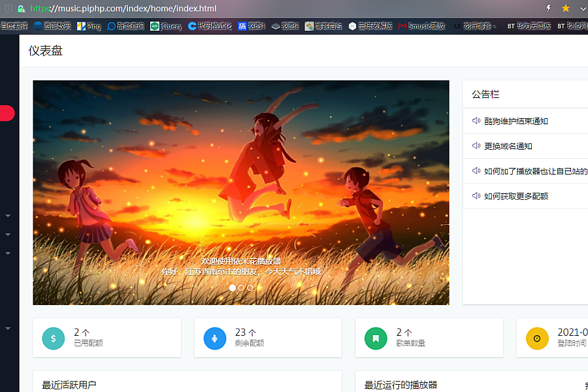Open the jQuery bookmark in the bookmarks bar
Viewport: 588px width, 392px height.
point(166,26)
